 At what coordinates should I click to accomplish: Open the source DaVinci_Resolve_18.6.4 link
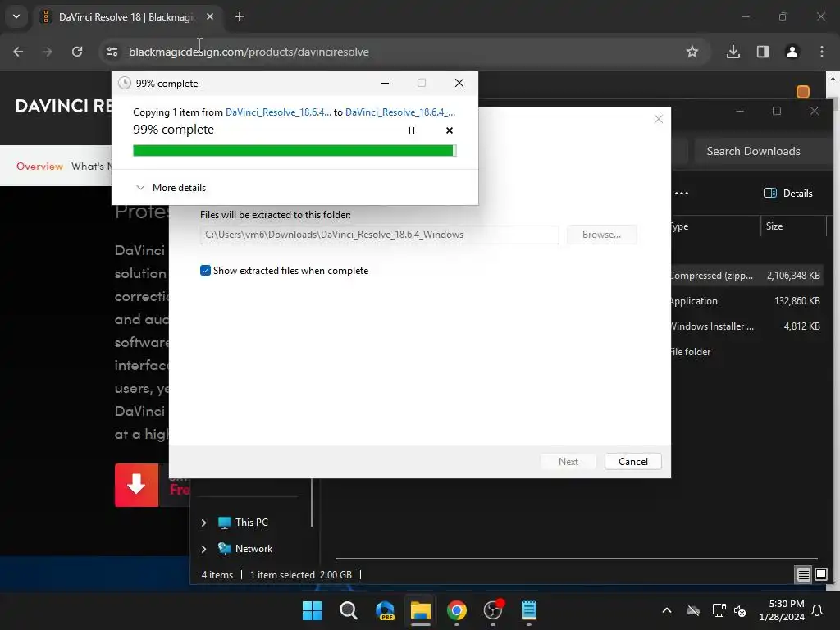(x=278, y=112)
